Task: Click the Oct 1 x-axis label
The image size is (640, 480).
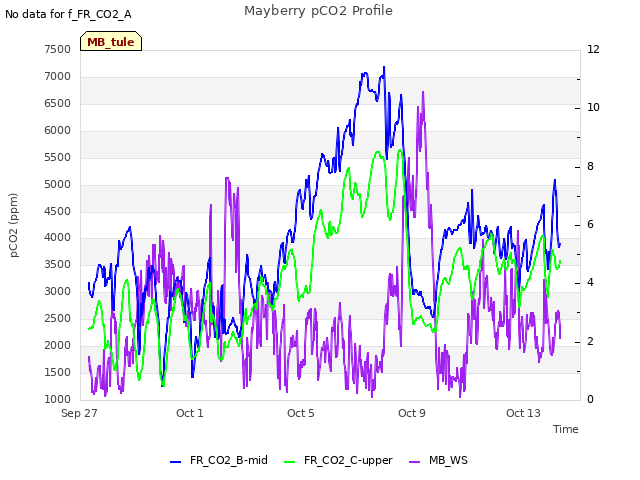Action: tap(189, 413)
